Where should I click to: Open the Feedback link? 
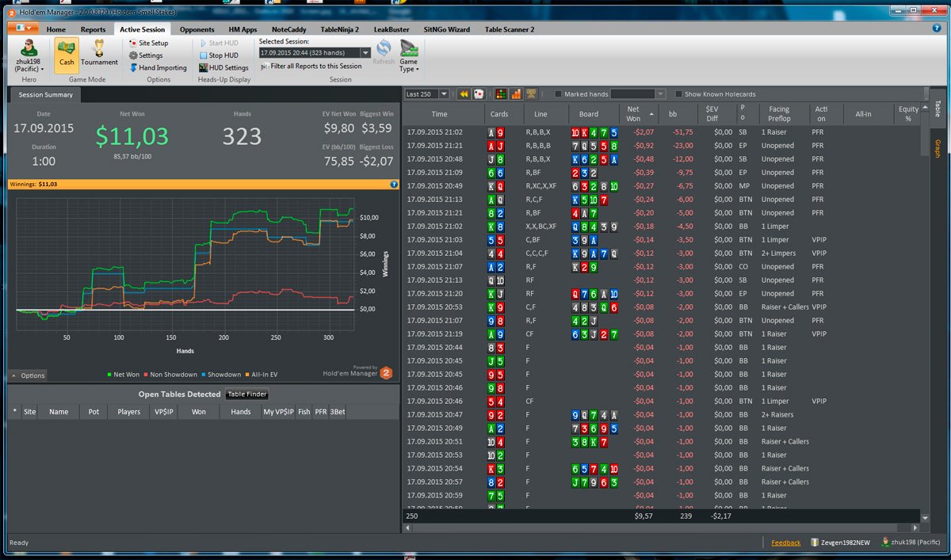coord(785,543)
